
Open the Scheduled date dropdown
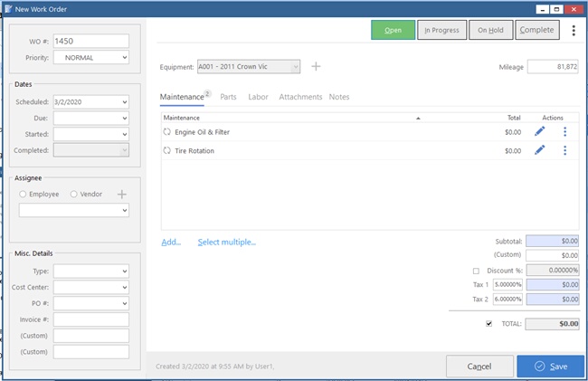pyautogui.click(x=125, y=102)
